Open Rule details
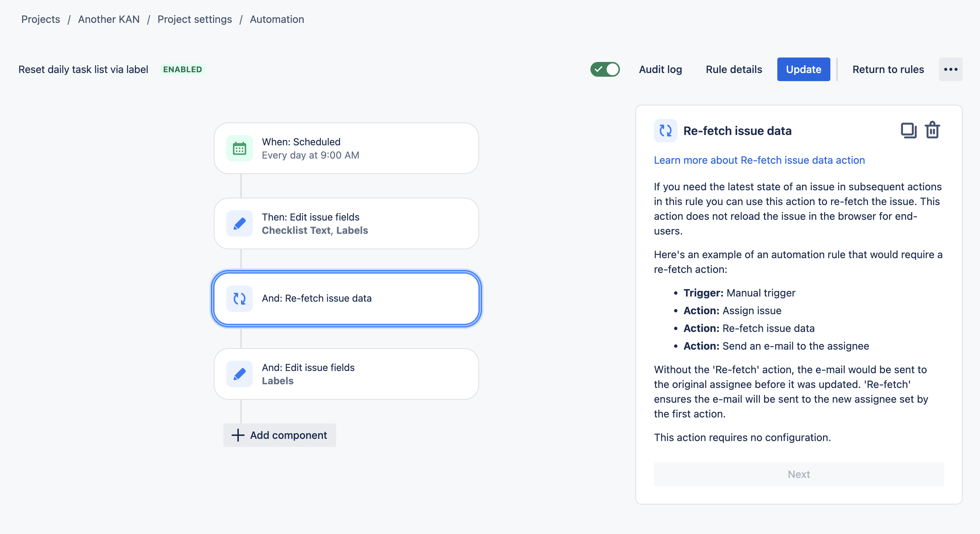This screenshot has width=980, height=534. tap(733, 69)
